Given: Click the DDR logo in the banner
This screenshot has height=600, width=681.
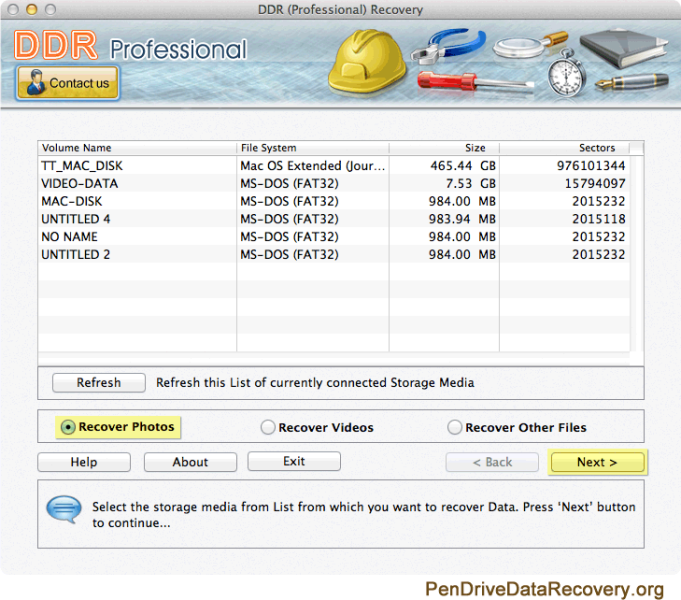Looking at the screenshot, I should point(55,45).
